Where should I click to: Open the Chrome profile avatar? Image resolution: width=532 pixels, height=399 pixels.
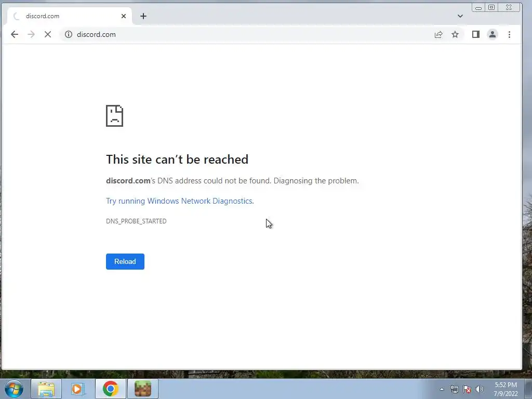493,34
